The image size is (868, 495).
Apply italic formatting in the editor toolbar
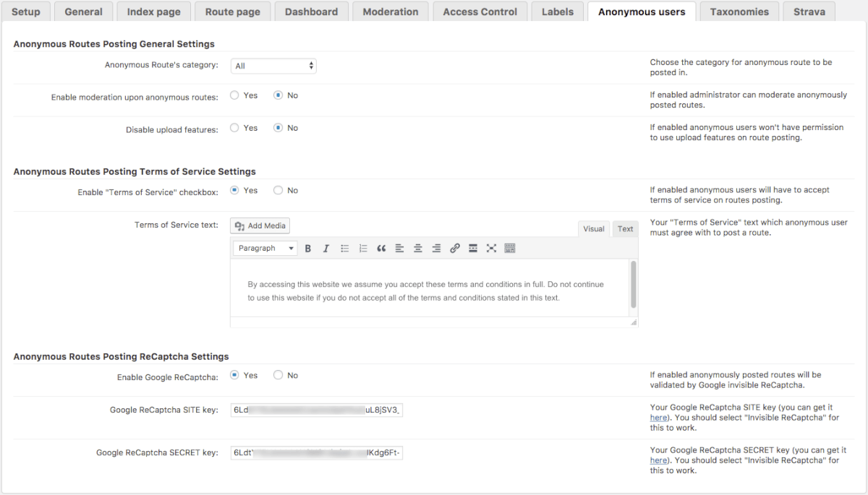[x=326, y=249]
